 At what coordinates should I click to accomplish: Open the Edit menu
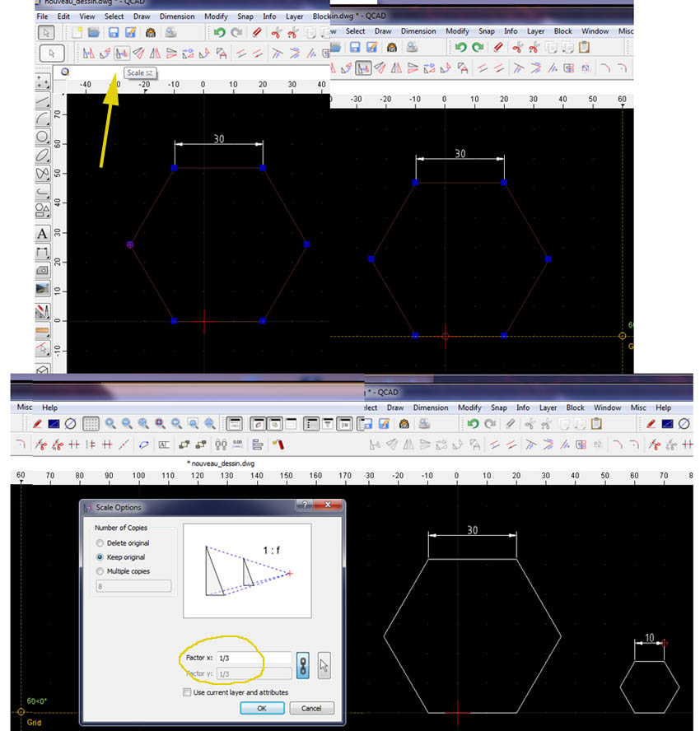click(x=63, y=16)
